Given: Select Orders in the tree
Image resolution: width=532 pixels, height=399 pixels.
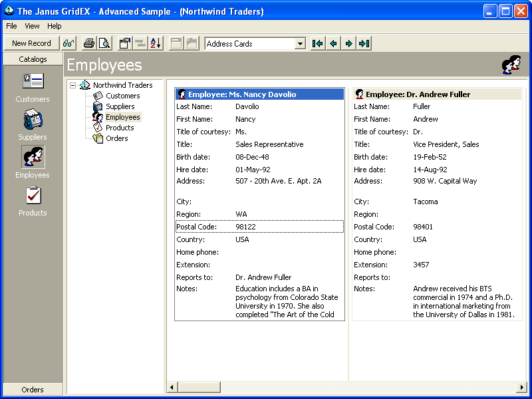Looking at the screenshot, I should coord(117,138).
